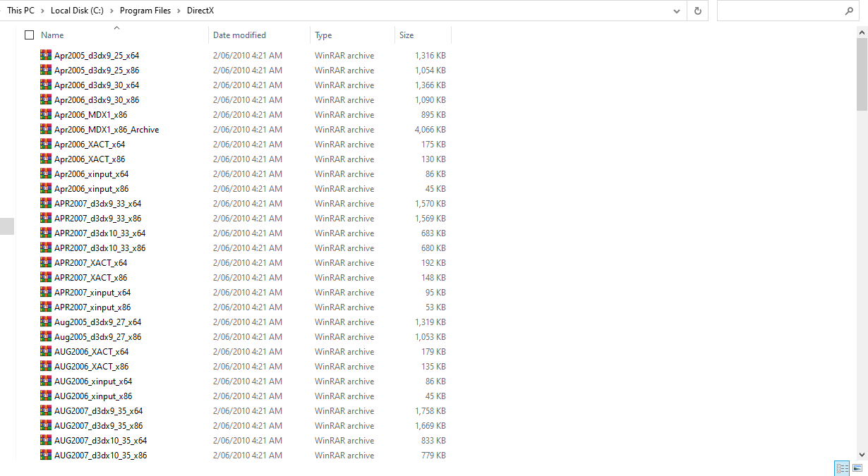Screen dimensions: 868x476
Task: Select the file name AUG2007_d3dx10_35_x86
Action: tap(100, 456)
